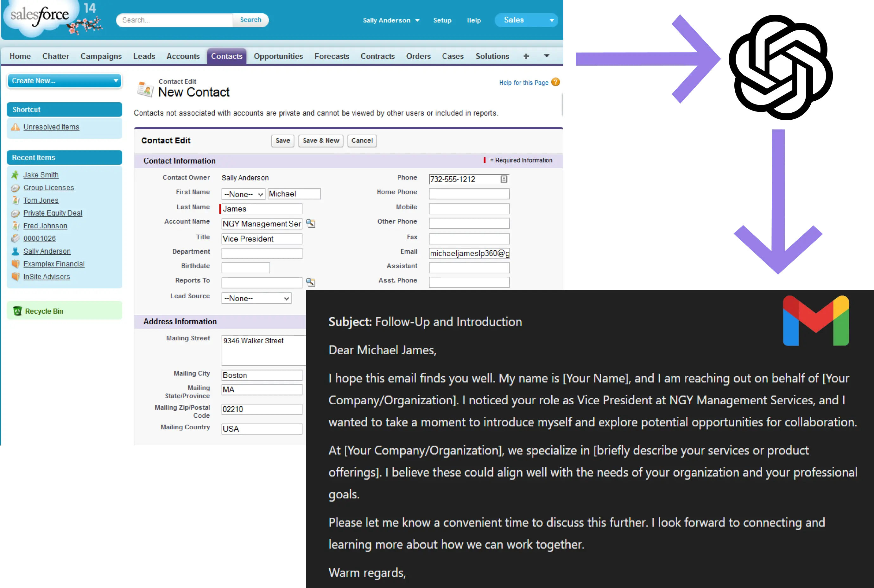Open the Help for this Page link
This screenshot has width=874, height=588.
524,83
